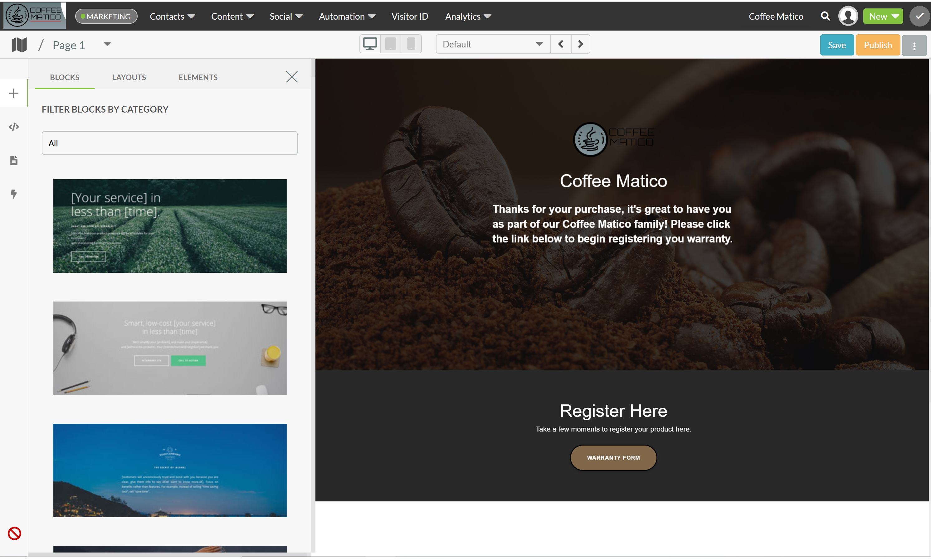This screenshot has width=931, height=560.
Task: Switch to mobile preview mode
Action: (411, 44)
